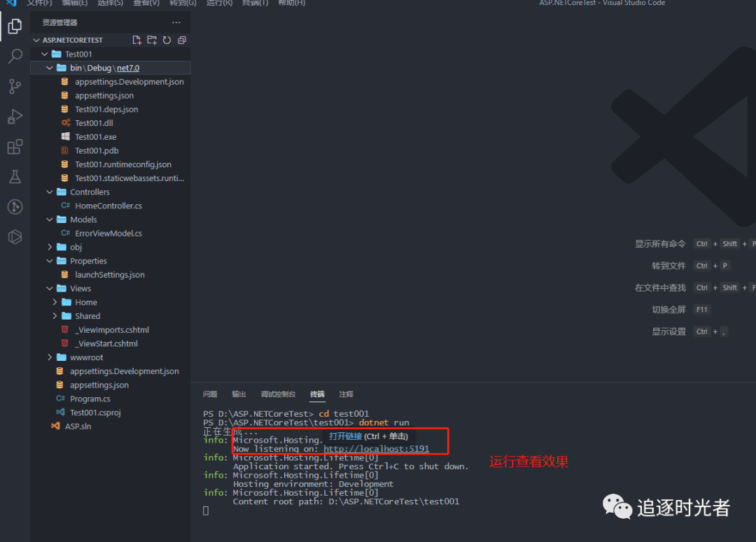Open _ViewImports.cshtml file
756x542 pixels.
tap(111, 330)
